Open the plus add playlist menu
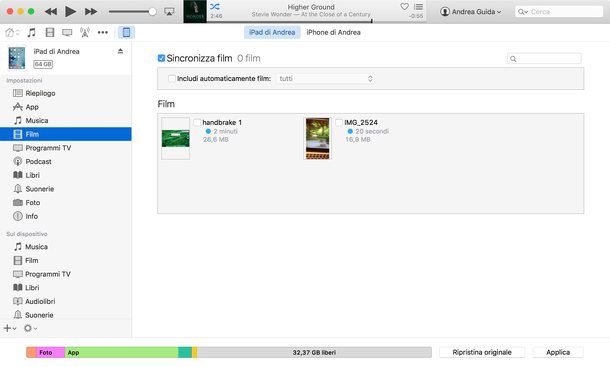The image size is (610, 367). 10,328
